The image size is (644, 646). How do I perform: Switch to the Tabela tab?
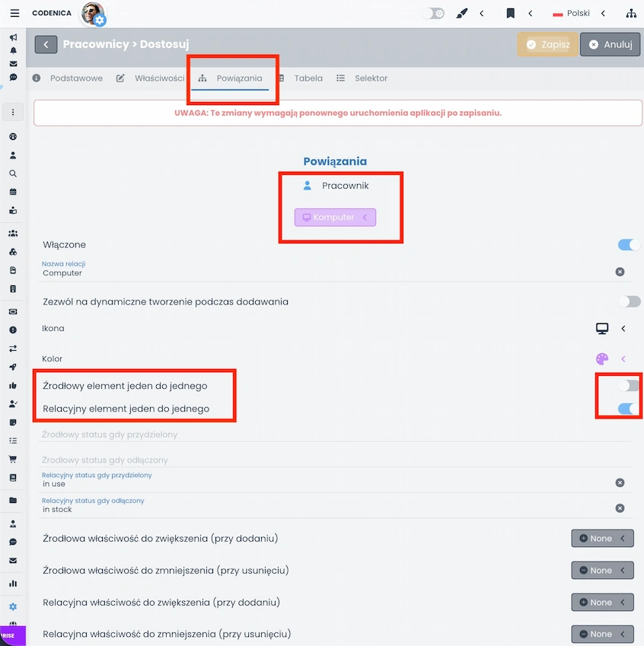pyautogui.click(x=308, y=78)
